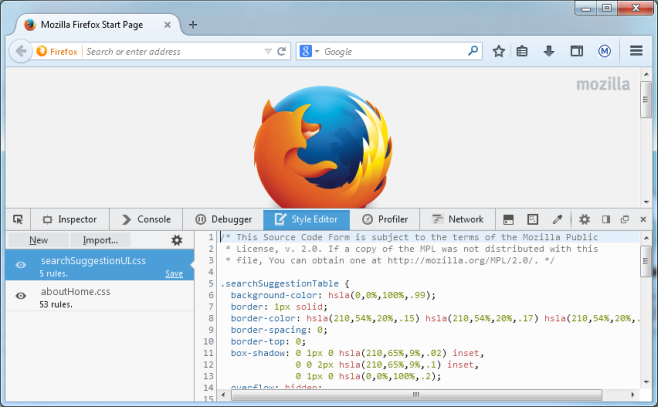Screen dimensions: 658x407
Task: Open the devtools settings gear in toolbar
Action: (585, 219)
